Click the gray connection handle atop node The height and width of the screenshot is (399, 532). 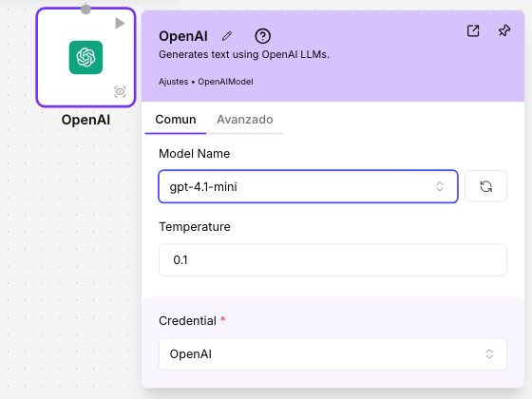tap(85, 9)
